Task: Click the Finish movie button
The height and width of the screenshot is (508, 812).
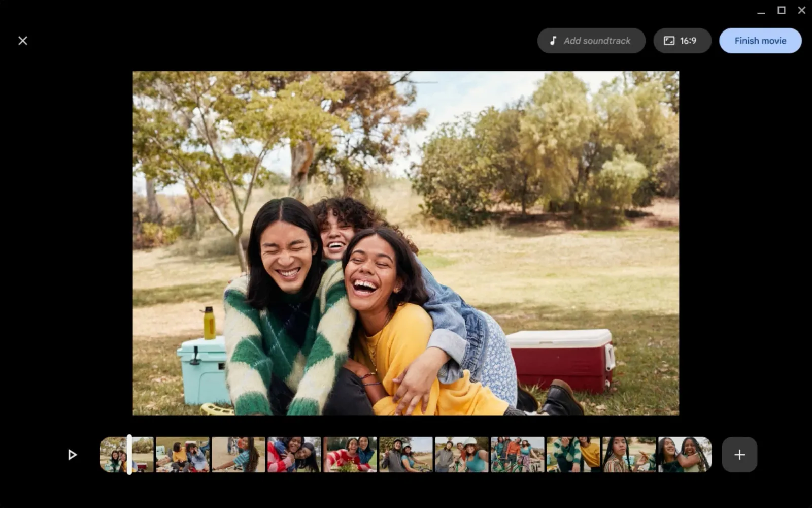Action: [x=760, y=41]
